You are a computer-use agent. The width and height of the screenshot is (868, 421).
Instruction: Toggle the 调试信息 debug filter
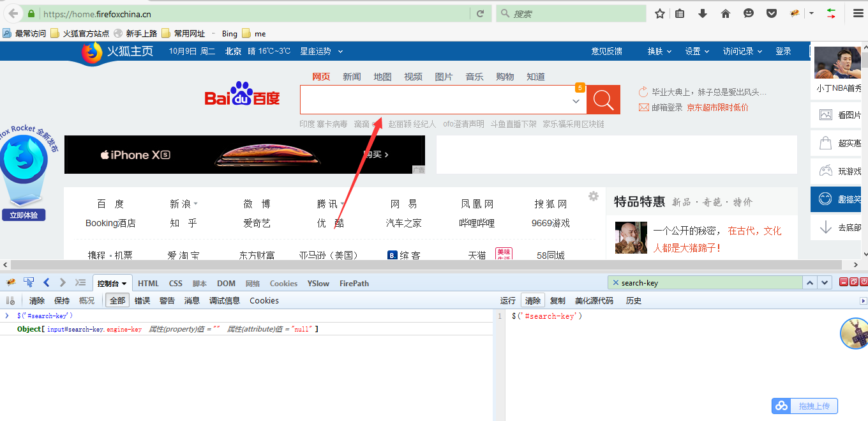pyautogui.click(x=225, y=300)
